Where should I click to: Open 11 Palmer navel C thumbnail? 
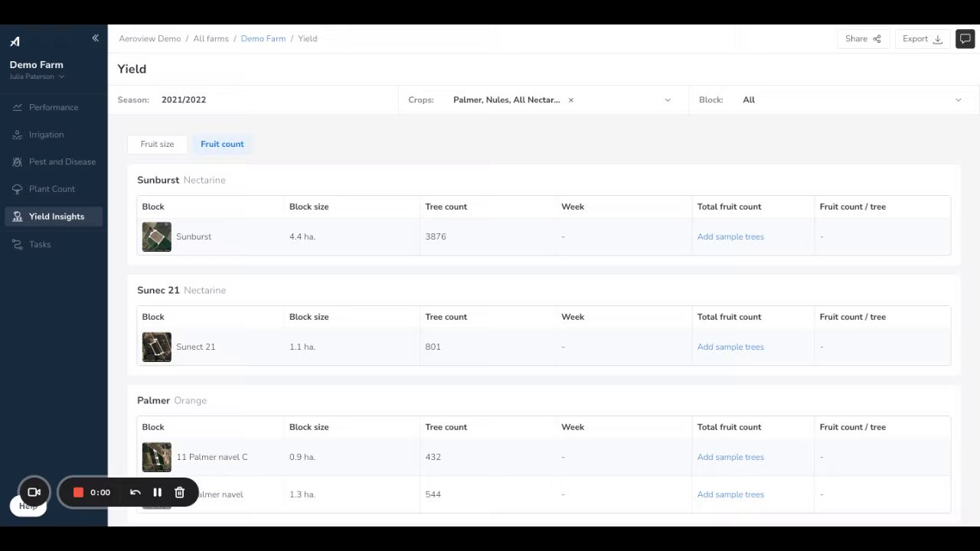click(x=157, y=457)
